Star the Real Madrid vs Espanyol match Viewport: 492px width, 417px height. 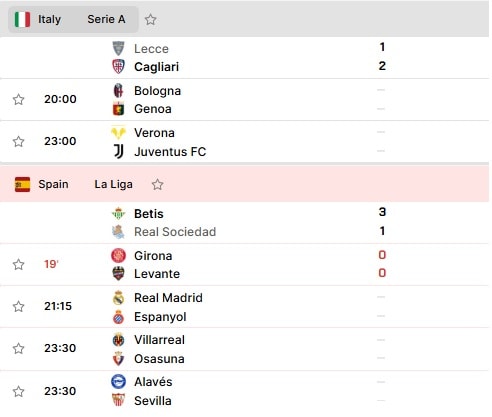point(19,306)
